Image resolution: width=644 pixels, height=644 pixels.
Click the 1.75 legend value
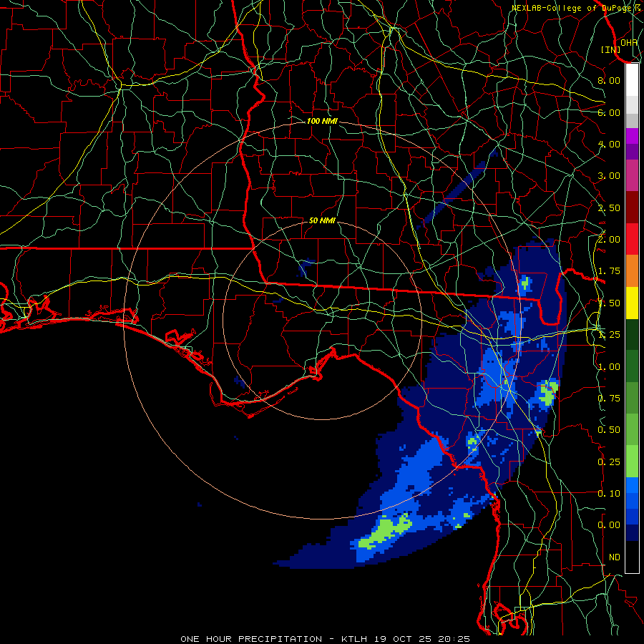(609, 271)
